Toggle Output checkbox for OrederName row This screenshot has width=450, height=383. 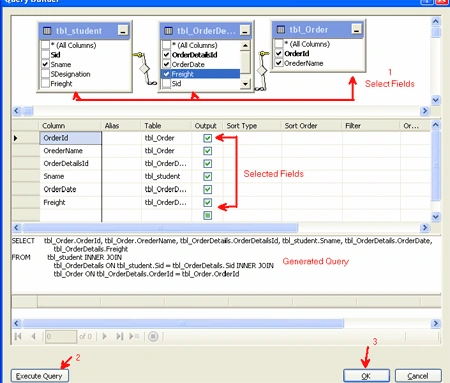[x=207, y=151]
